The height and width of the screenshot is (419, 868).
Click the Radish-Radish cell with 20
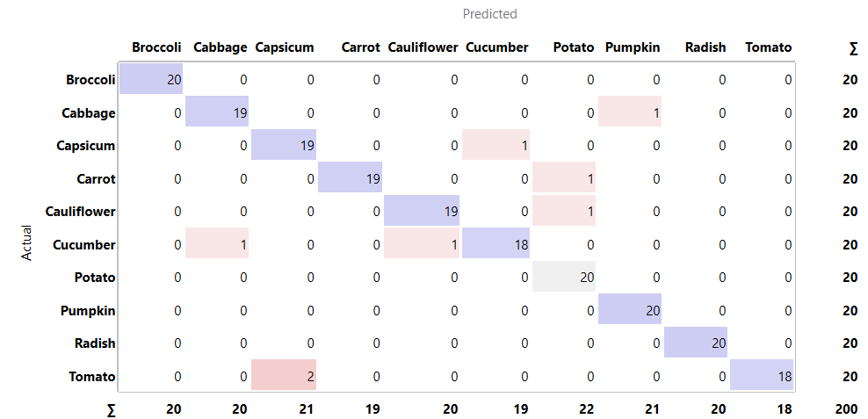pos(696,343)
